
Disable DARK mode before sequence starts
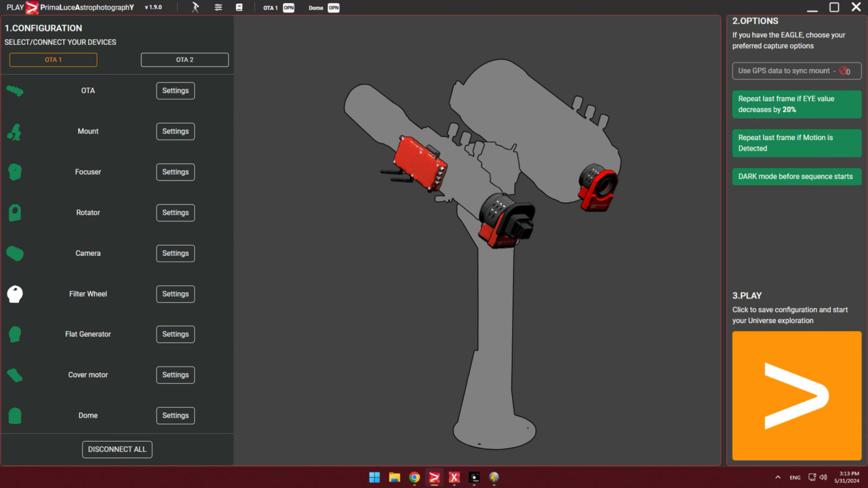[796, 176]
